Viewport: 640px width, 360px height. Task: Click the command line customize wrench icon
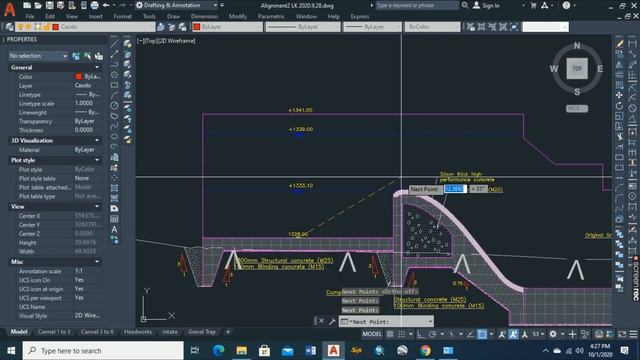point(332,322)
